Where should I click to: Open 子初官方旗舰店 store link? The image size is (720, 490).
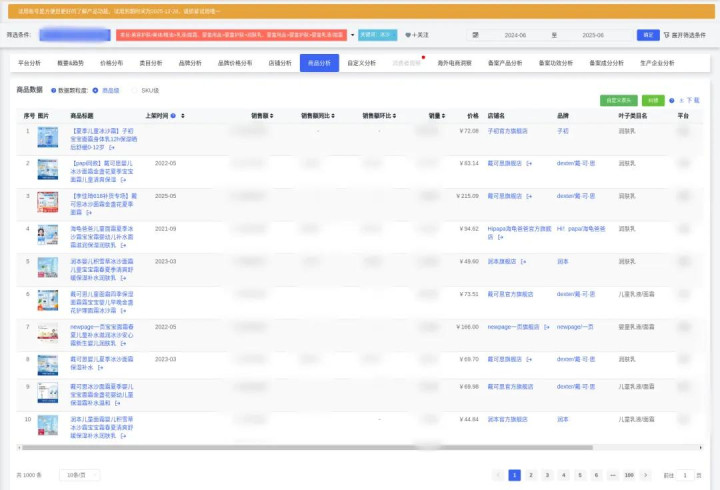pos(507,131)
